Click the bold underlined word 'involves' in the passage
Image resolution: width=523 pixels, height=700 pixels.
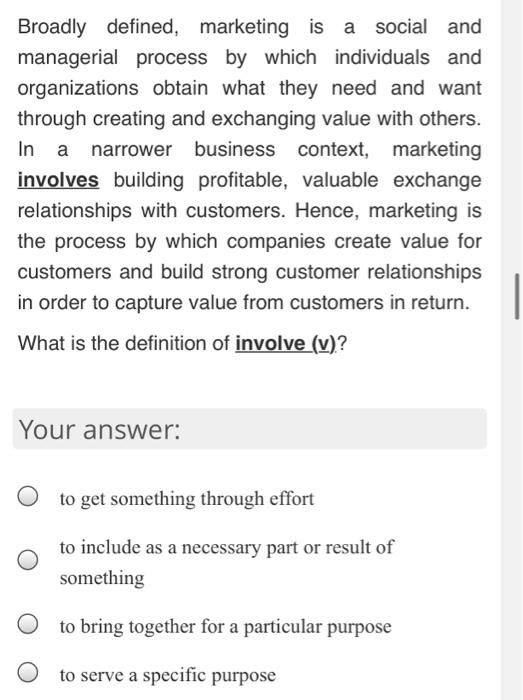[58, 180]
